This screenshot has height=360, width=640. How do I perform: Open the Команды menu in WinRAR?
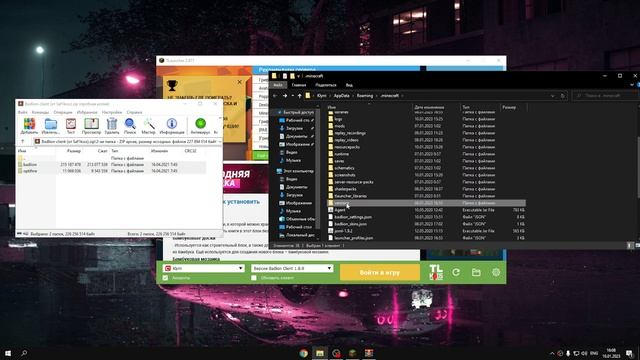click(40, 112)
